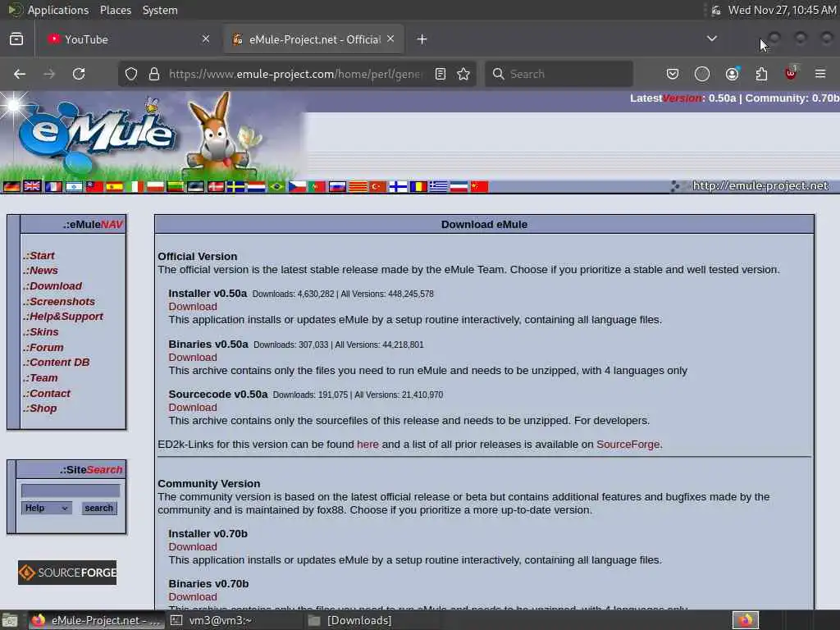Image resolution: width=840 pixels, height=630 pixels.
Task: Select the Lithuanian flag language icon
Action: pyautogui.click(x=176, y=186)
